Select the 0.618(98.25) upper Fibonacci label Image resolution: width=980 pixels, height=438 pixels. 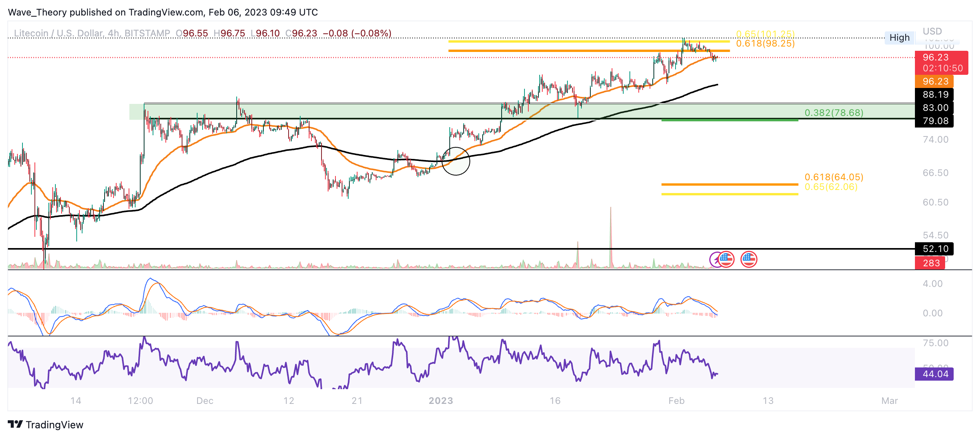[765, 43]
